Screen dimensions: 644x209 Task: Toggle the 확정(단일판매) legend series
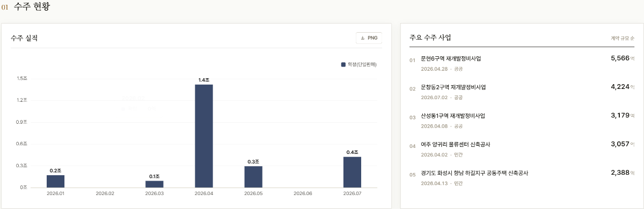pos(358,64)
